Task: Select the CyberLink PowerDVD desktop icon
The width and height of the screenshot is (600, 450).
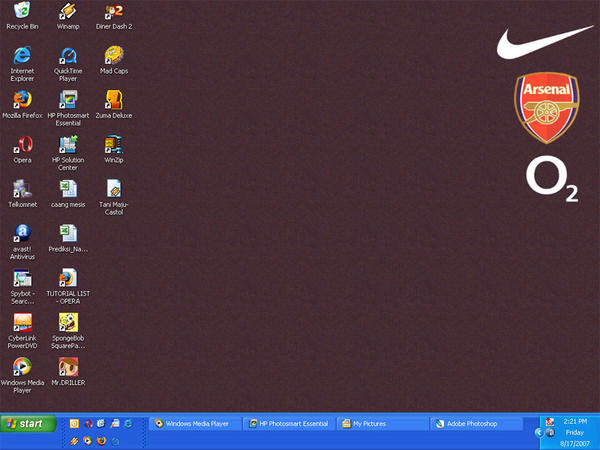Action: [x=22, y=331]
